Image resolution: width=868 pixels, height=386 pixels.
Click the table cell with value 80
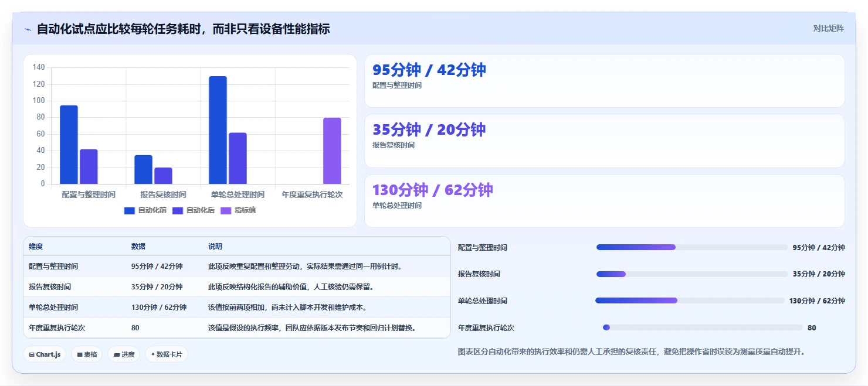[x=135, y=328]
